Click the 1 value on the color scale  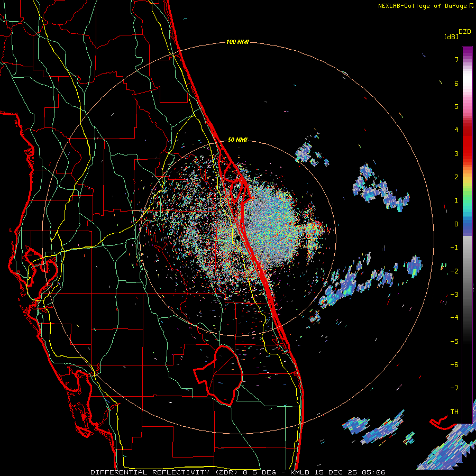(x=456, y=200)
